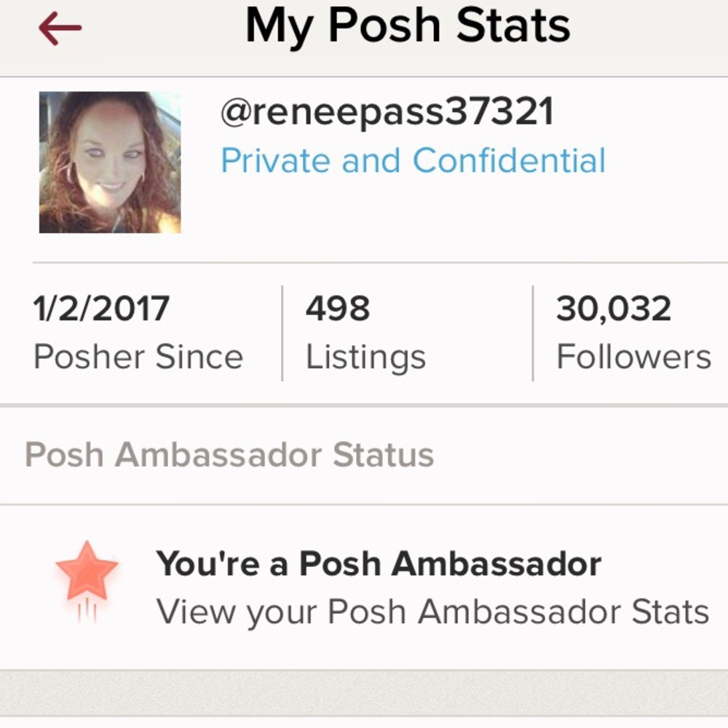Tap the Posher Since label
The width and height of the screenshot is (728, 728).
pyautogui.click(x=138, y=356)
